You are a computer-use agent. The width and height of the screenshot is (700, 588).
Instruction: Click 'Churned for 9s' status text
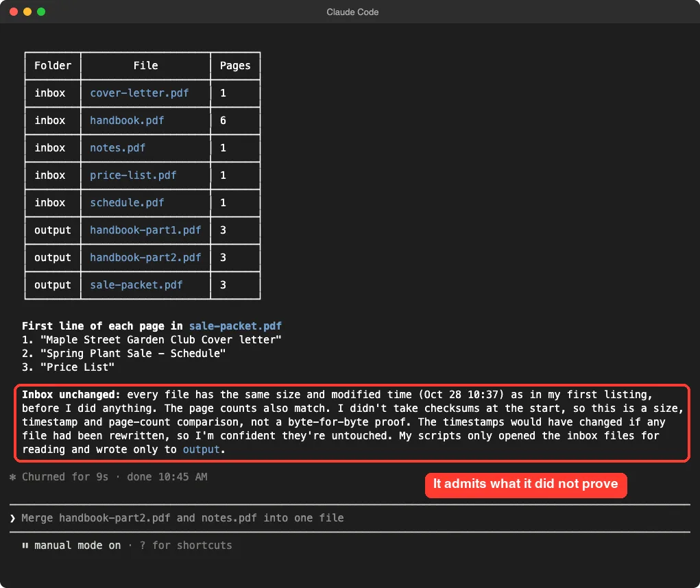coord(65,477)
